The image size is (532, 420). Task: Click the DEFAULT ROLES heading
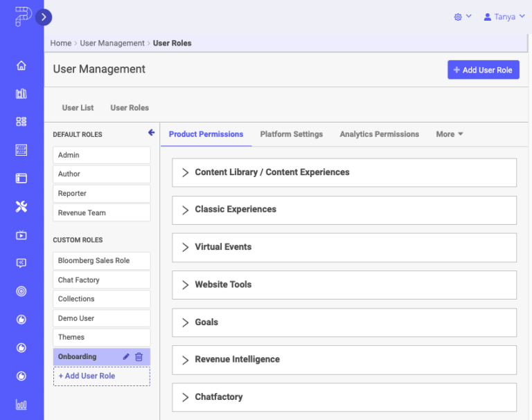[78, 134]
